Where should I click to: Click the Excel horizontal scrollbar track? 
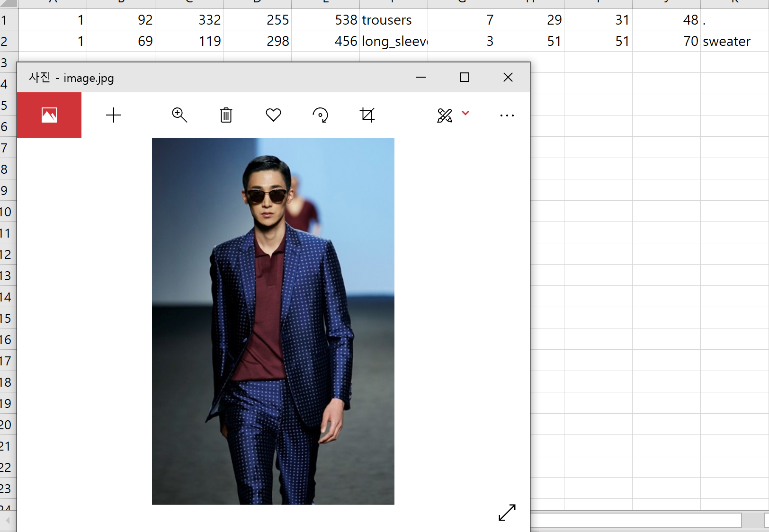tap(635, 520)
